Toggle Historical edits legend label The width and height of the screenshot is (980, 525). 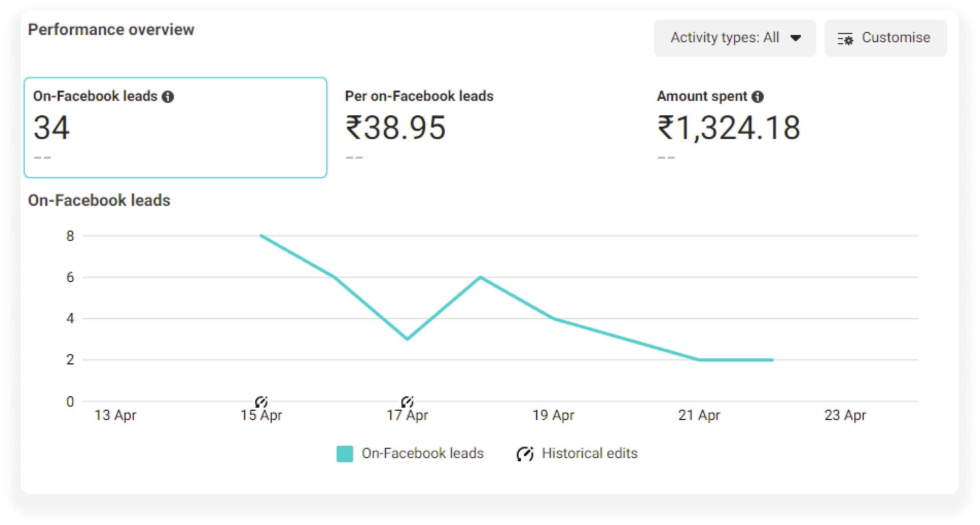(x=589, y=453)
